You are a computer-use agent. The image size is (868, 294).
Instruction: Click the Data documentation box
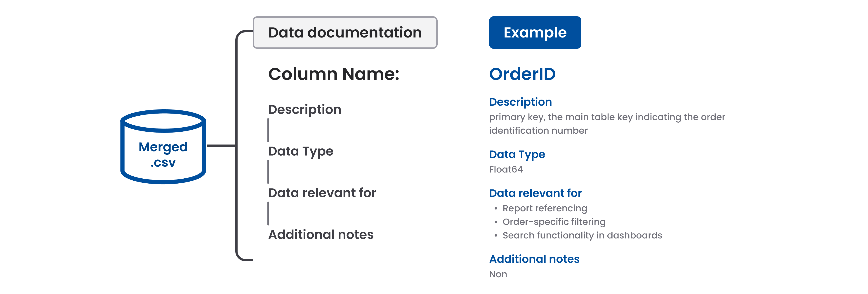click(x=345, y=33)
